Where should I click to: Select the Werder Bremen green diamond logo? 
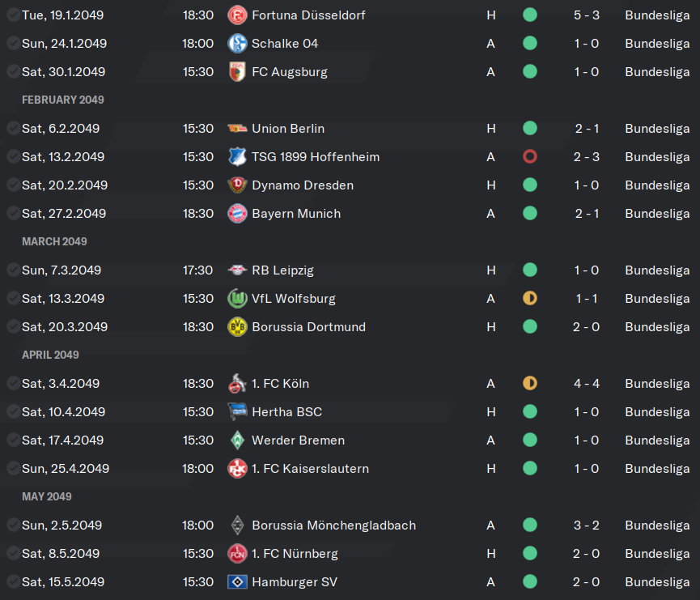point(237,440)
